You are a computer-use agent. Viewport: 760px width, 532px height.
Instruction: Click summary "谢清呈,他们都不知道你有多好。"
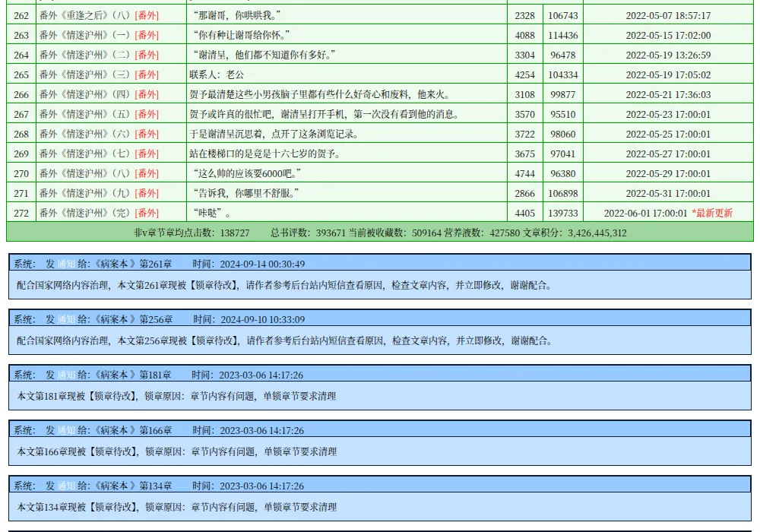[264, 55]
